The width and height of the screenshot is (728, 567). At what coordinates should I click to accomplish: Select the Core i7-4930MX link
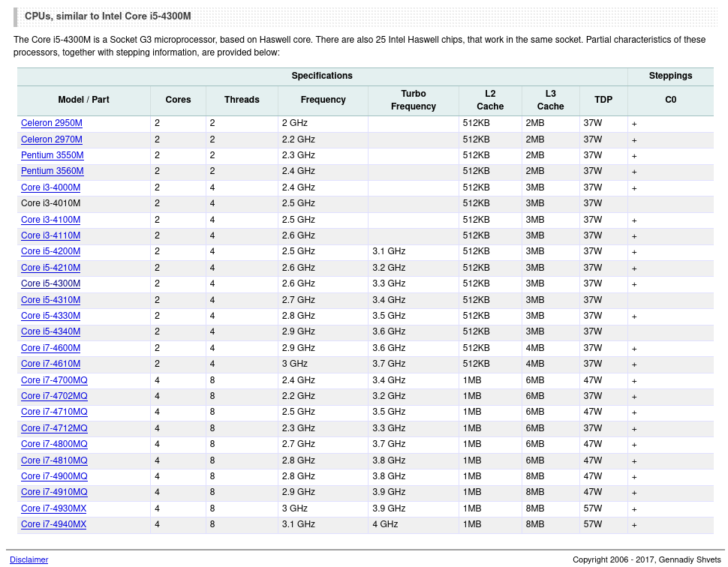54,508
